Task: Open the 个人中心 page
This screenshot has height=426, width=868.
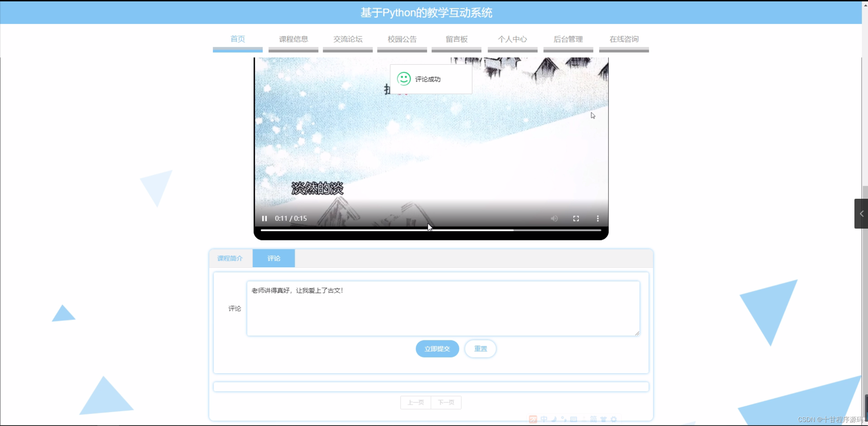Action: click(x=512, y=39)
